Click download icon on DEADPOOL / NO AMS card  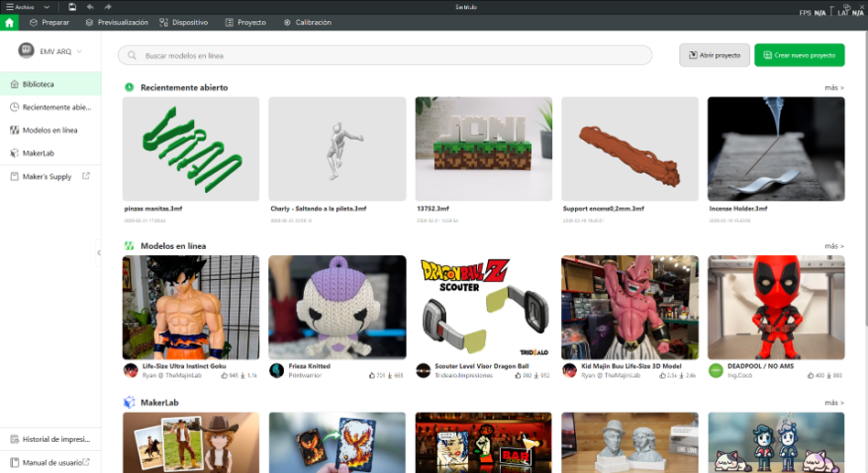point(829,376)
